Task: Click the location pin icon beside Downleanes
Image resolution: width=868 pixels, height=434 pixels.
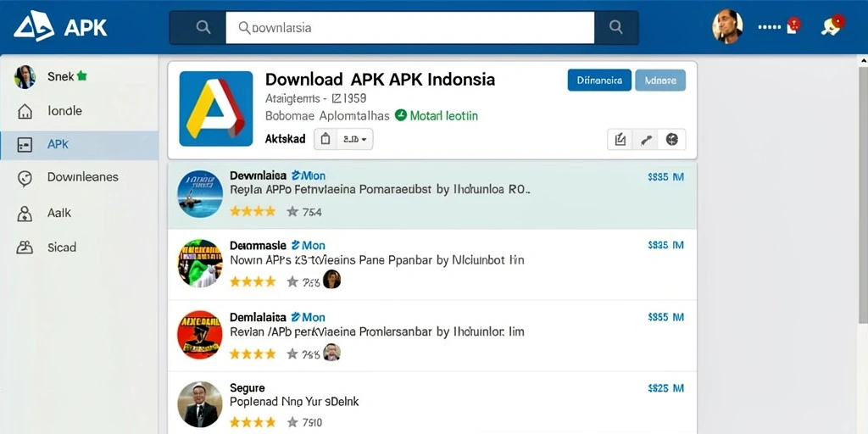Action: tap(25, 178)
